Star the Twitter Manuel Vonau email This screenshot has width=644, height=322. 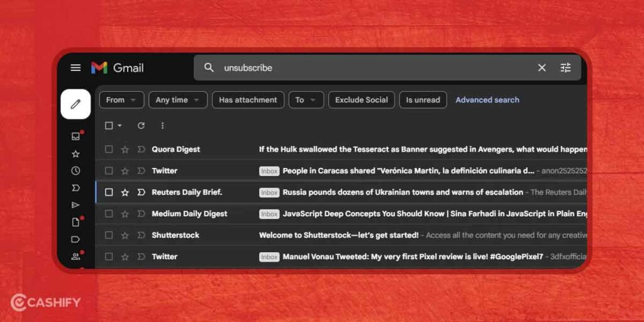pos(125,257)
